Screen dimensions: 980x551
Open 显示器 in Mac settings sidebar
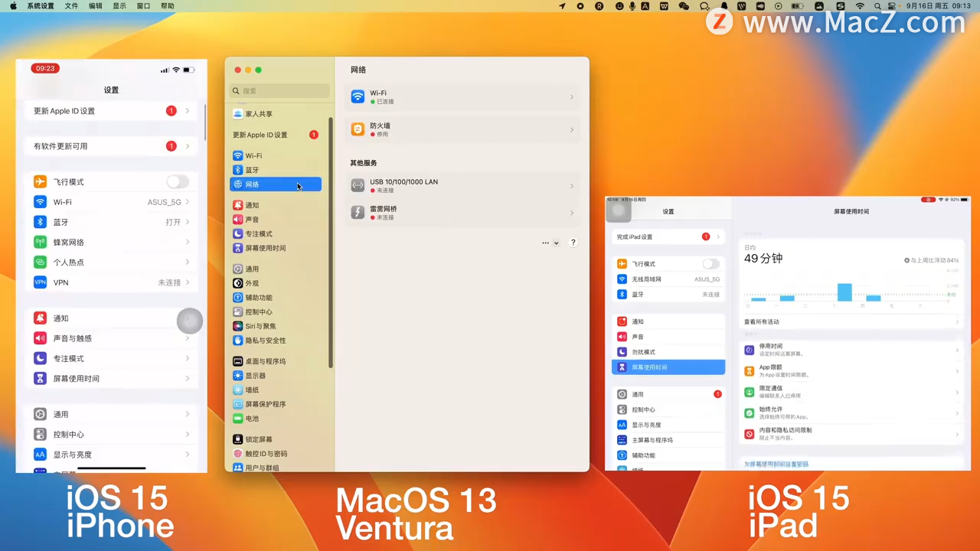[x=276, y=376]
